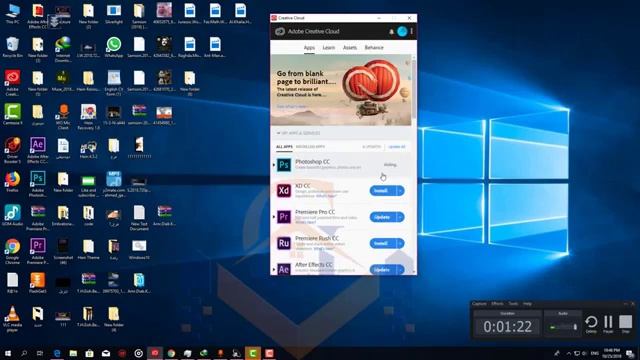Image resolution: width=640 pixels, height=360 pixels.
Task: Install XD CC
Action: 382,191
